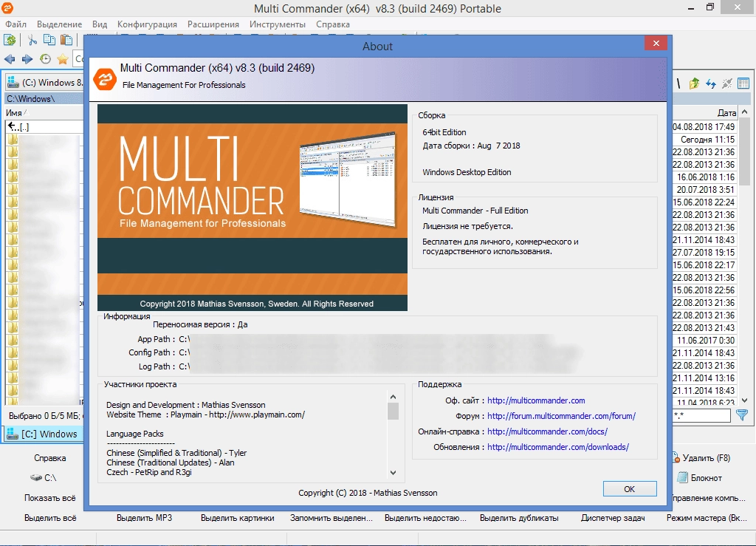Click the swap panels blue arrows icon
Screen dimensions: 756x546
click(x=711, y=83)
